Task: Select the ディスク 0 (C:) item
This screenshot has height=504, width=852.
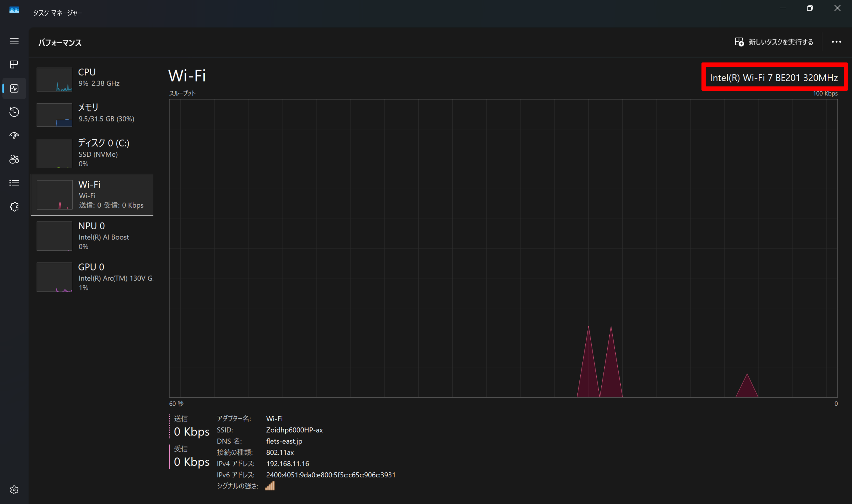Action: tap(93, 153)
